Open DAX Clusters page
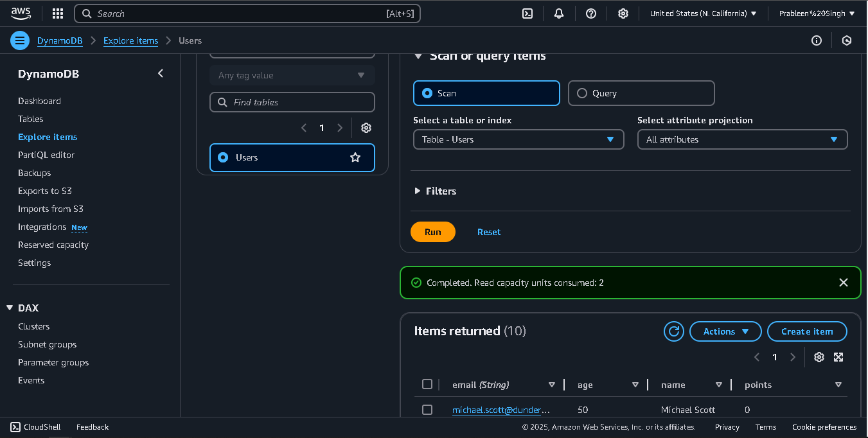 tap(33, 326)
